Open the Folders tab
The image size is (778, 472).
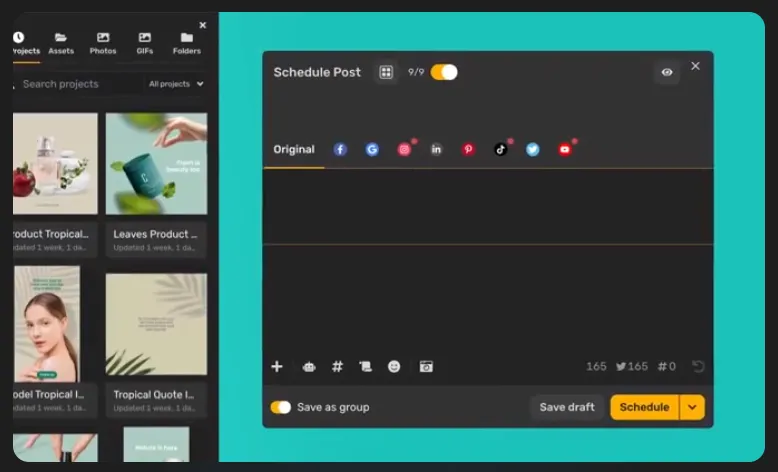tap(187, 44)
